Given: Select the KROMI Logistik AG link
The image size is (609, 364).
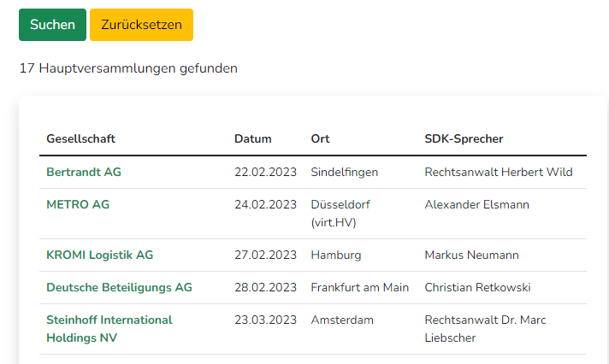Looking at the screenshot, I should (99, 255).
